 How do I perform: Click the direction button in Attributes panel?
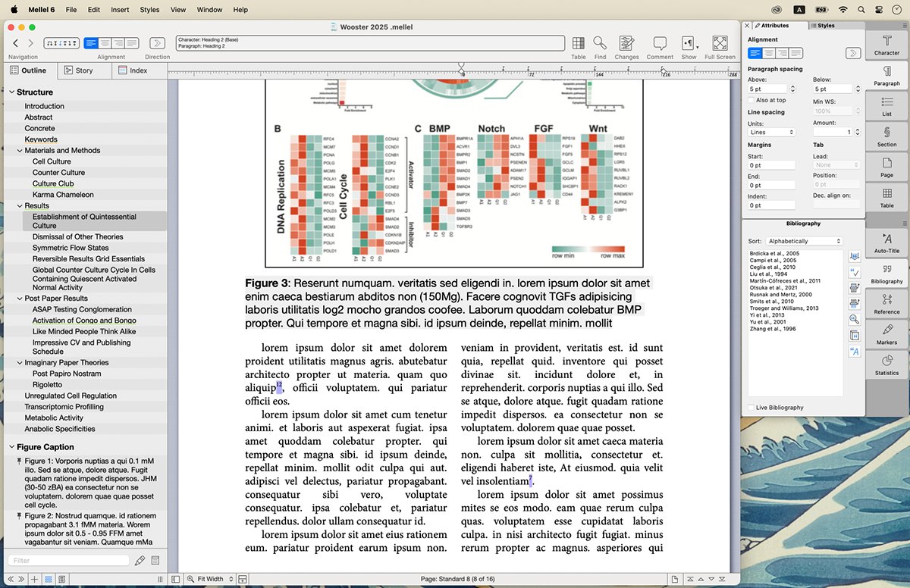(853, 53)
